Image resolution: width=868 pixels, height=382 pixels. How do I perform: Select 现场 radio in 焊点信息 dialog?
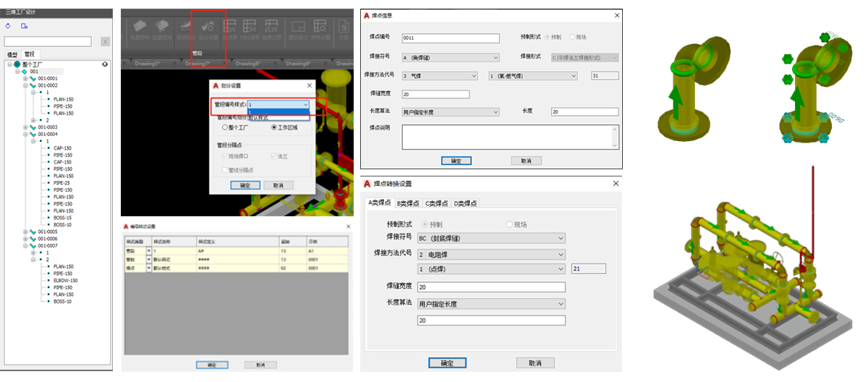[x=572, y=36]
